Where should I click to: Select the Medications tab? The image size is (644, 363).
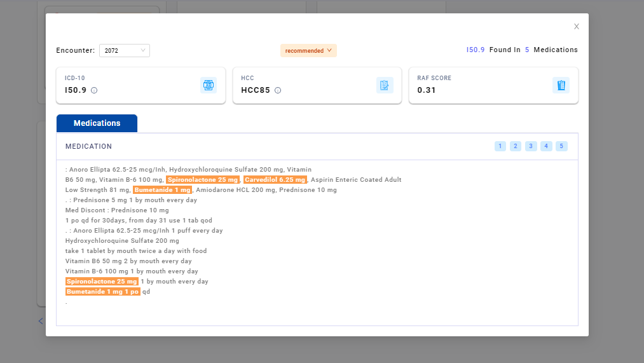97,123
